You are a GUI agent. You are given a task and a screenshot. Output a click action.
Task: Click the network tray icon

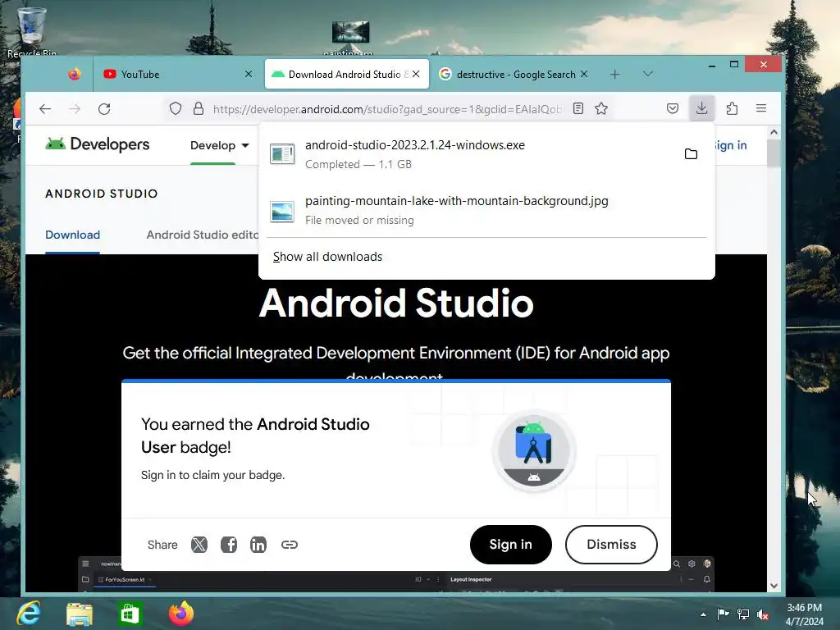pyautogui.click(x=743, y=614)
